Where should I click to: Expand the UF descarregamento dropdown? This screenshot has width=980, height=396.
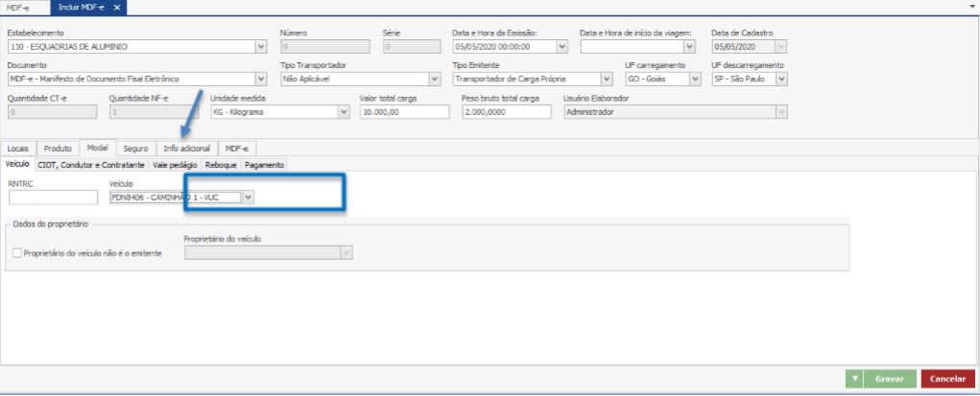(780, 79)
